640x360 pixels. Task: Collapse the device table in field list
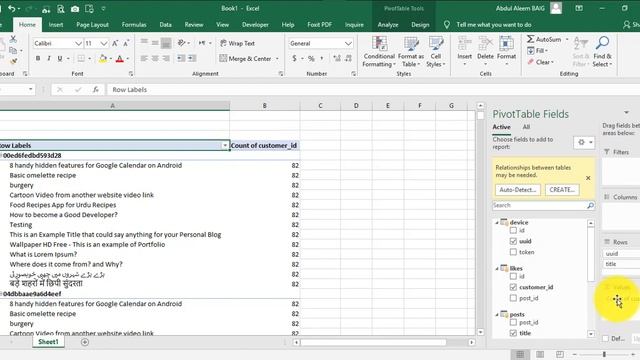click(x=497, y=223)
